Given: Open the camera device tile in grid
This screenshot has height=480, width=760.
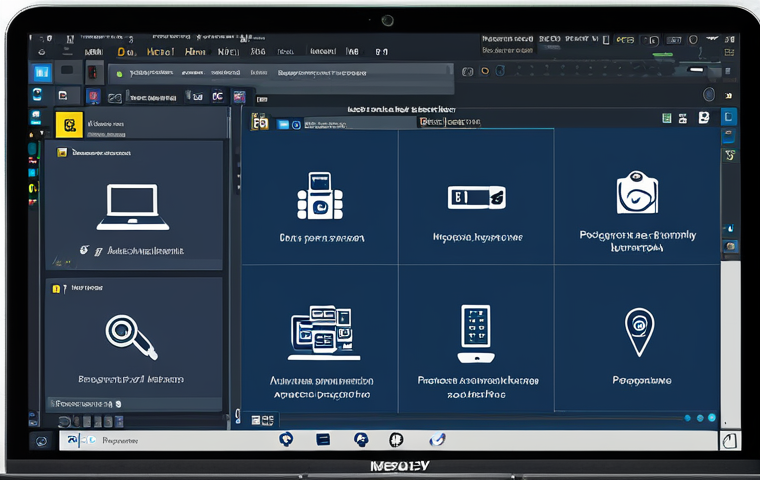Looking at the screenshot, I should [320, 196].
